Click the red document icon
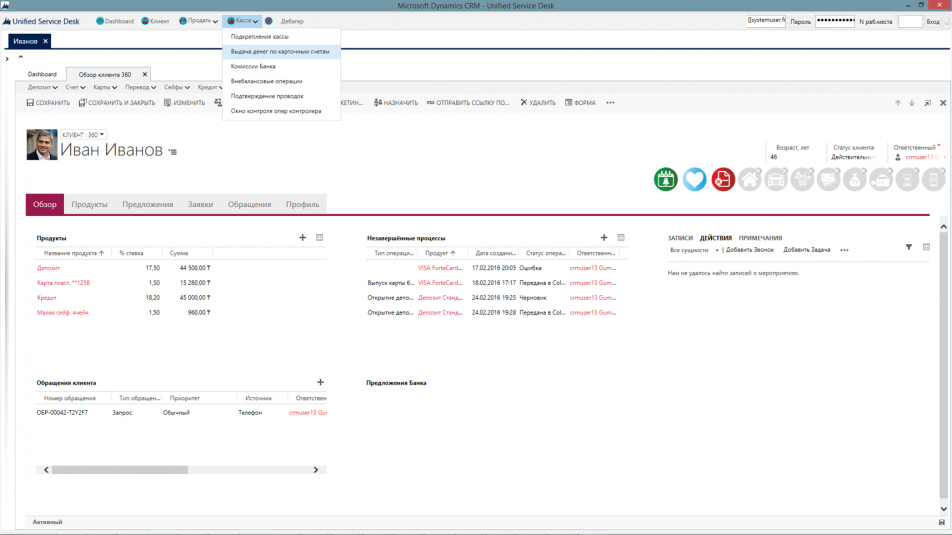 pyautogui.click(x=722, y=179)
